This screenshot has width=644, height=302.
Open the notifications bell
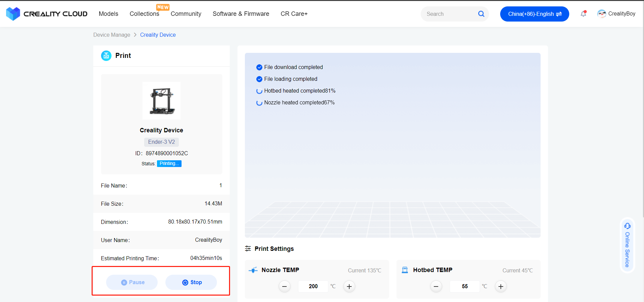[x=583, y=14]
